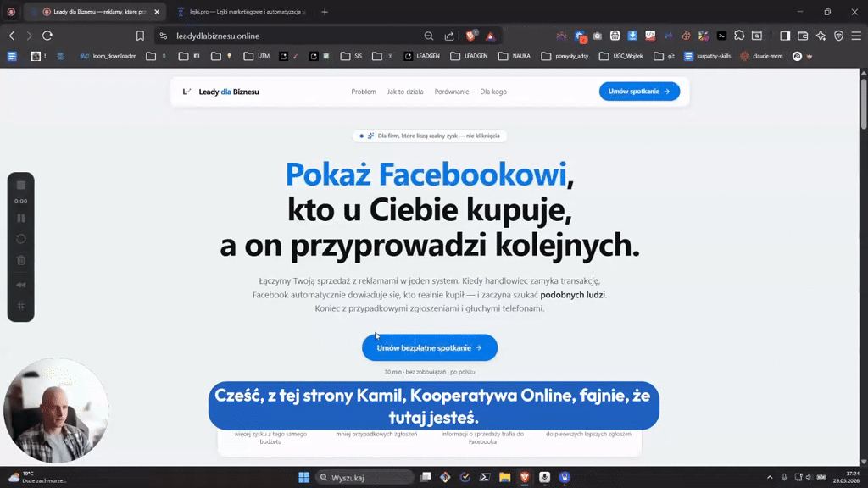Open karpathy-skills bookmark

[708, 56]
